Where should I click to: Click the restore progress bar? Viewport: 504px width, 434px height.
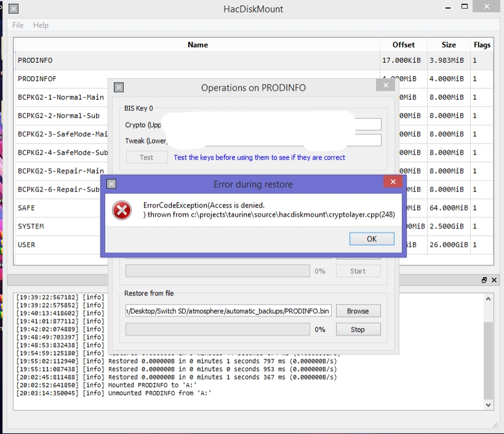[x=218, y=329]
